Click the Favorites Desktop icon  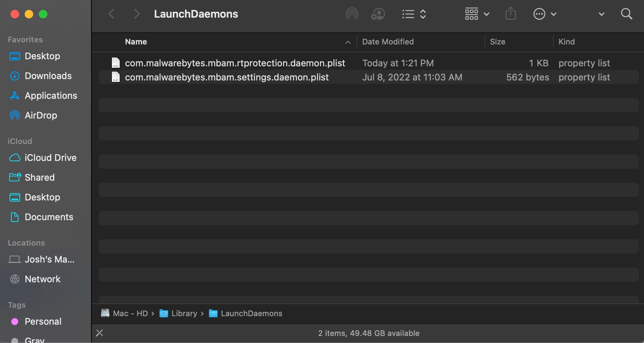tap(14, 56)
